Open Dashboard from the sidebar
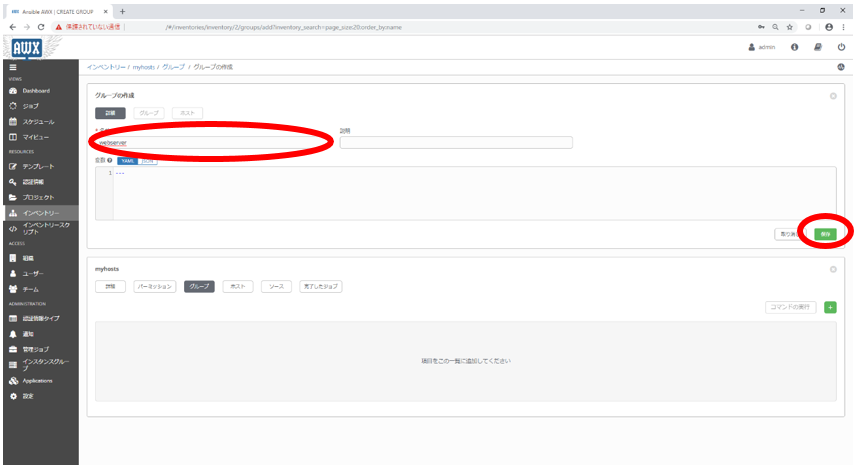Viewport: 857px width, 473px height. click(x=36, y=91)
